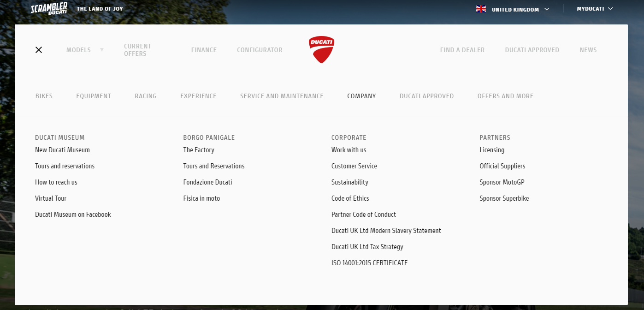Open the MyDucati dropdown menu
This screenshot has width=644, height=310.
click(594, 9)
